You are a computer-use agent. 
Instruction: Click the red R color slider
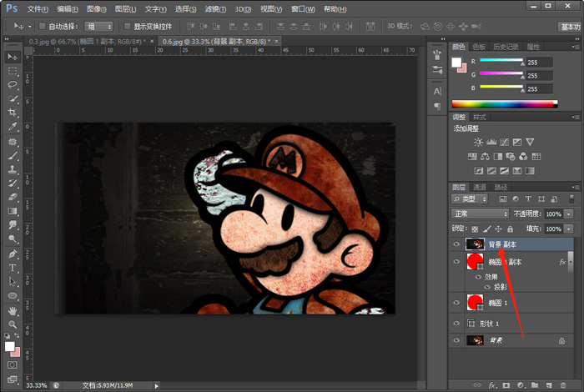[x=501, y=60]
